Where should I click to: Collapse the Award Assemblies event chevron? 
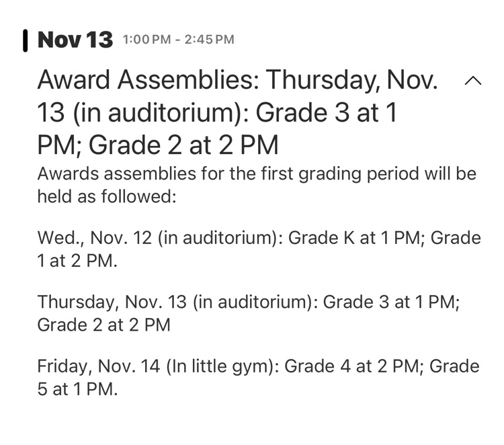click(x=472, y=81)
